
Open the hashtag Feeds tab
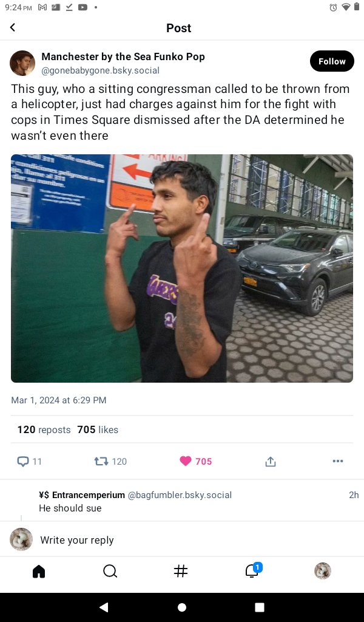click(181, 571)
